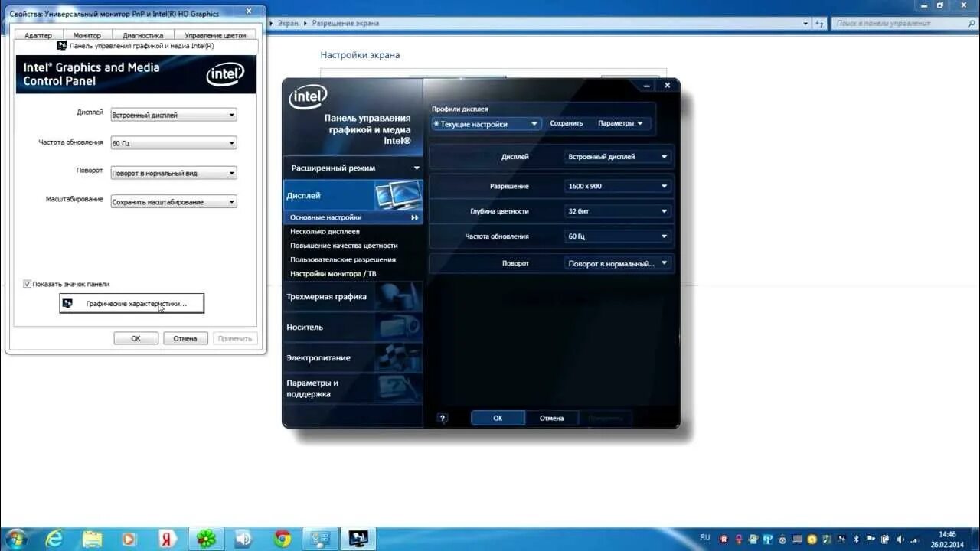Viewport: 980px width, 551px height.
Task: Switch to the Управление цветом tab
Action: pyautogui.click(x=215, y=35)
